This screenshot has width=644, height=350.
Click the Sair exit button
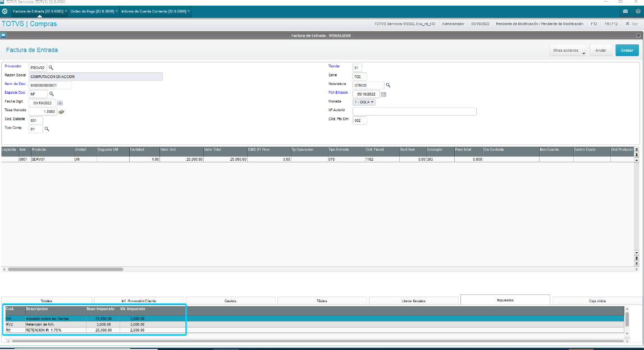click(x=632, y=24)
